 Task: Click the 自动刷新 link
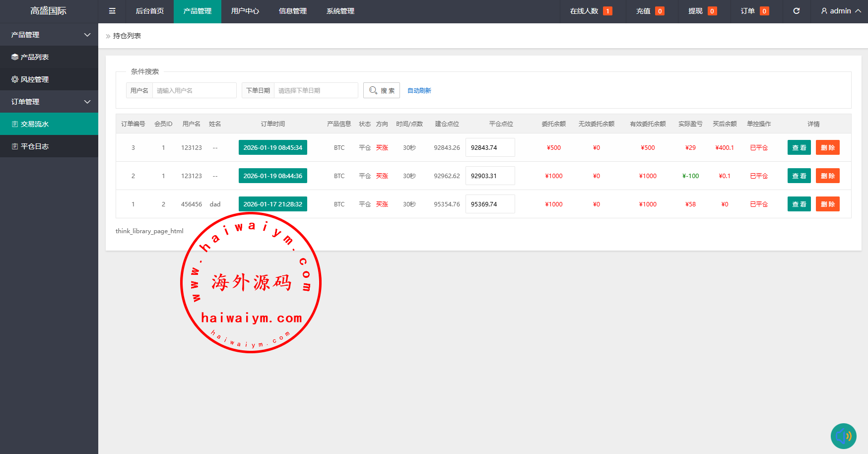pos(419,90)
